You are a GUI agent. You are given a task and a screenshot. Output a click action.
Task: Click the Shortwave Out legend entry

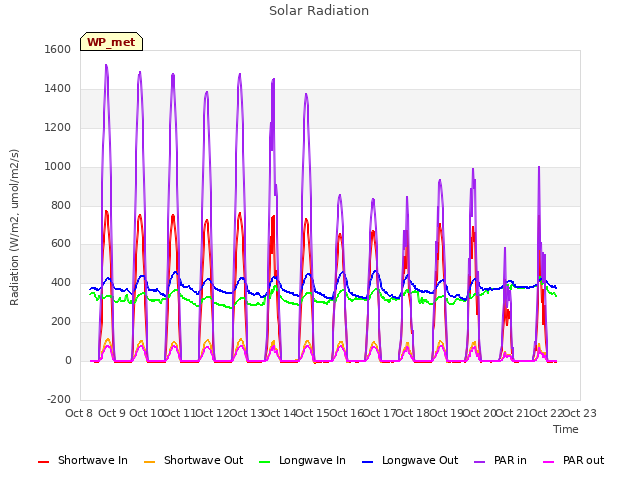pos(193,461)
